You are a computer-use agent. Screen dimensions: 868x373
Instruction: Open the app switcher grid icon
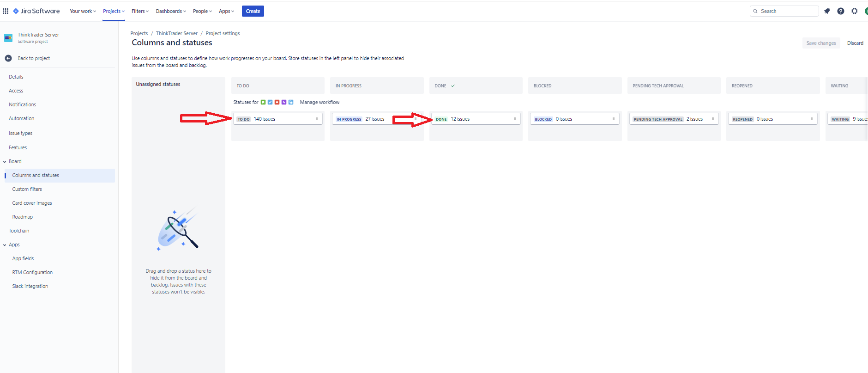[x=6, y=11]
